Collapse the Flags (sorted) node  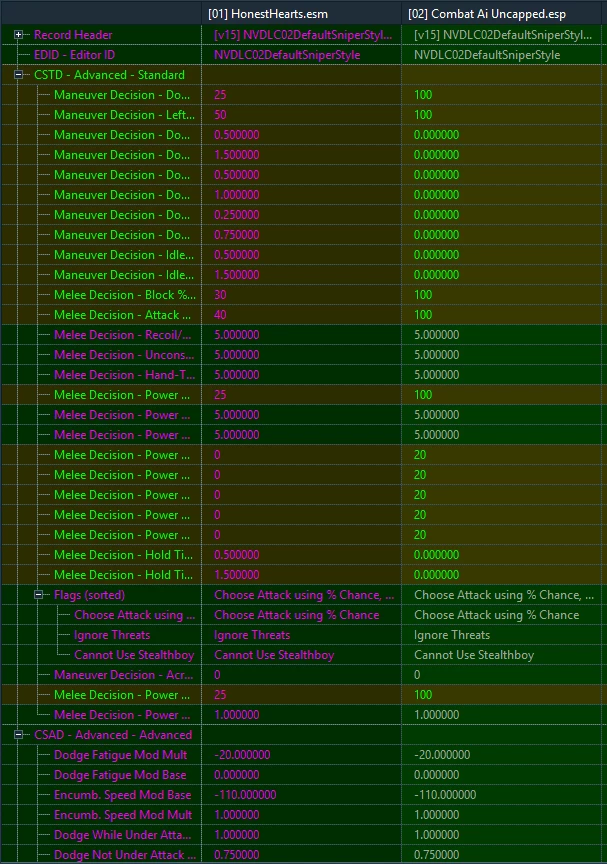point(39,595)
